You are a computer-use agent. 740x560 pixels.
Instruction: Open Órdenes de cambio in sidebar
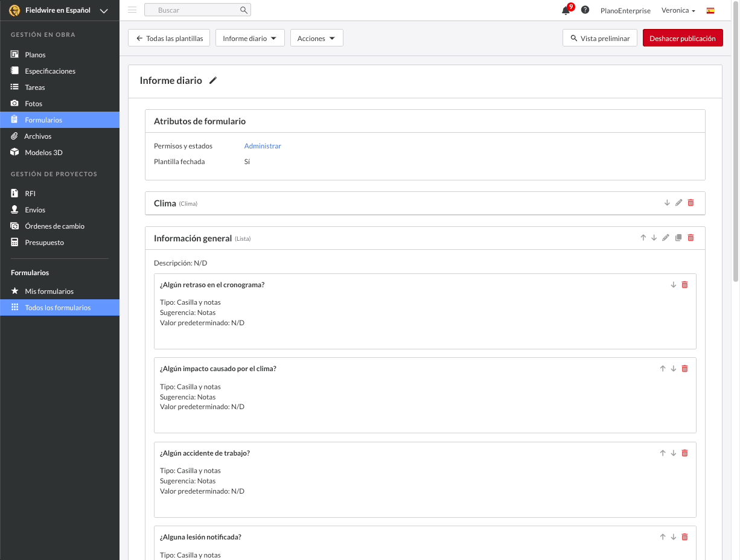tap(60, 226)
